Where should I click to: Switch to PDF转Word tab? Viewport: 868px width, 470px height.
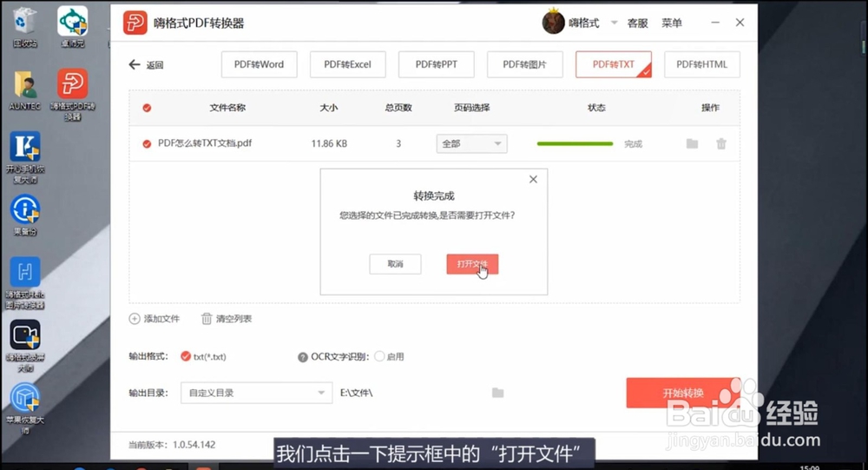click(x=259, y=64)
